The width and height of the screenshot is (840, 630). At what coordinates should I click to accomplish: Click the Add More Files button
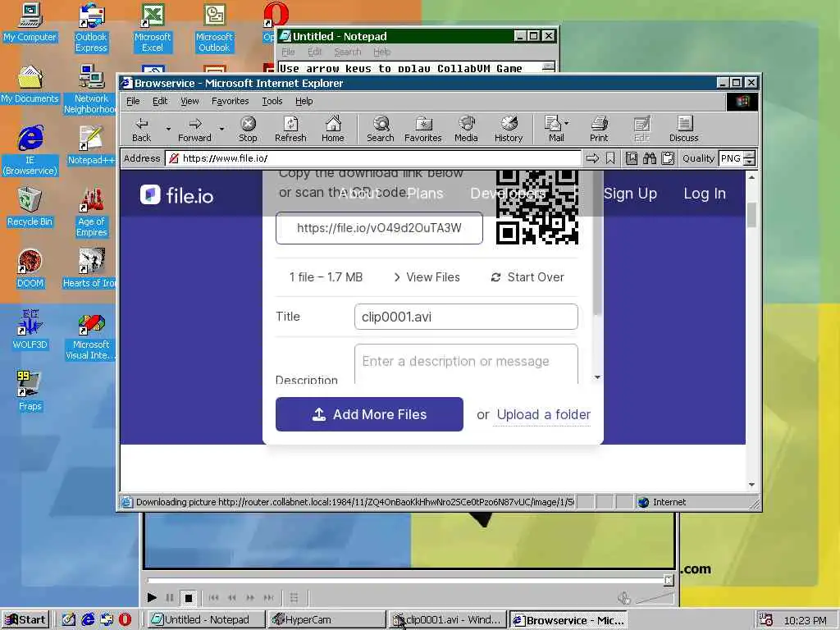point(369,414)
